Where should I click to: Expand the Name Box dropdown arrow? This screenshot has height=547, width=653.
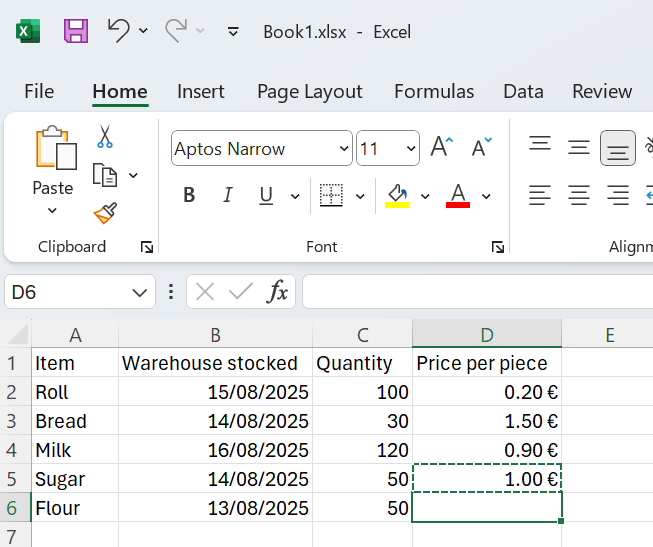click(140, 293)
